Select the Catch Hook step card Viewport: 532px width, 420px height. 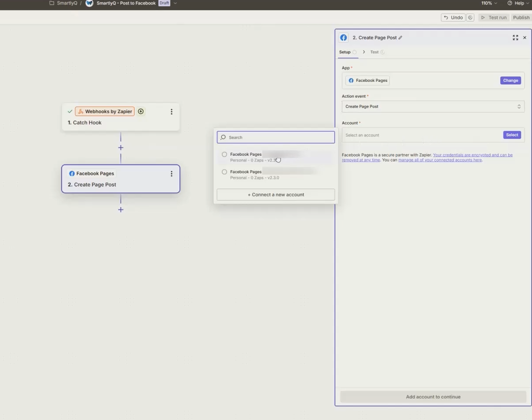[121, 117]
